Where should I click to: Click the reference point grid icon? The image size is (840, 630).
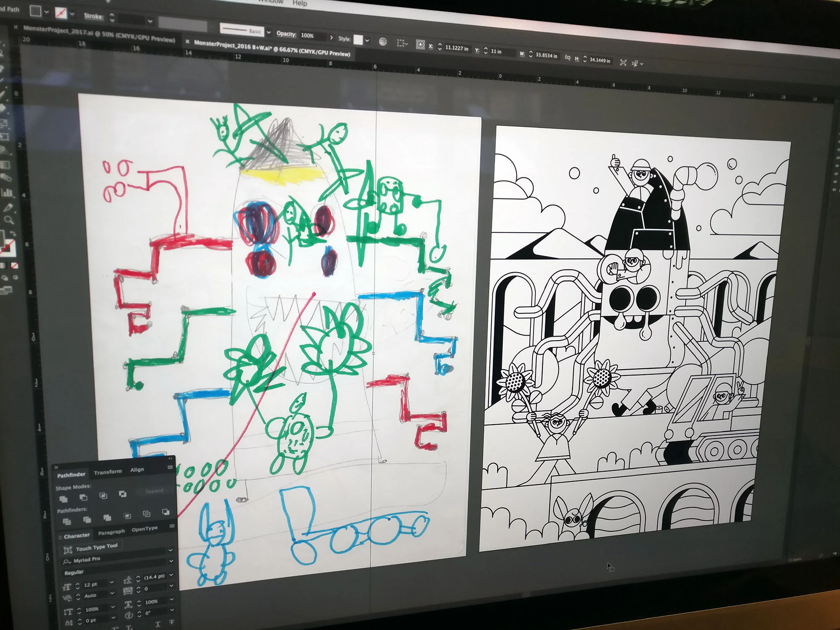coord(420,45)
